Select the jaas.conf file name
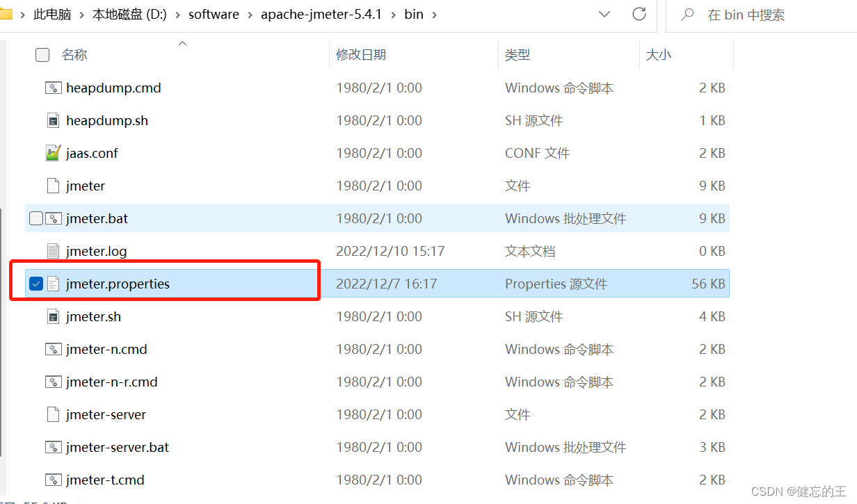Image resolution: width=857 pixels, height=504 pixels. [92, 153]
